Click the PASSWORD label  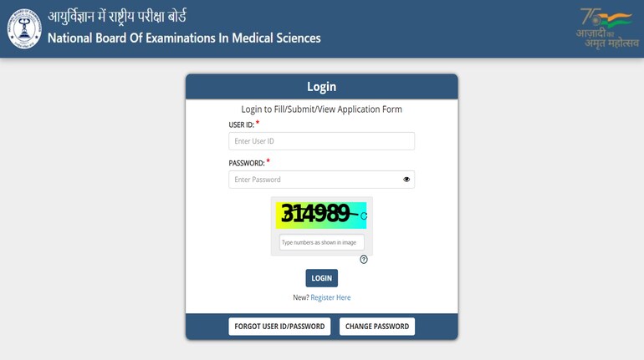coord(247,163)
